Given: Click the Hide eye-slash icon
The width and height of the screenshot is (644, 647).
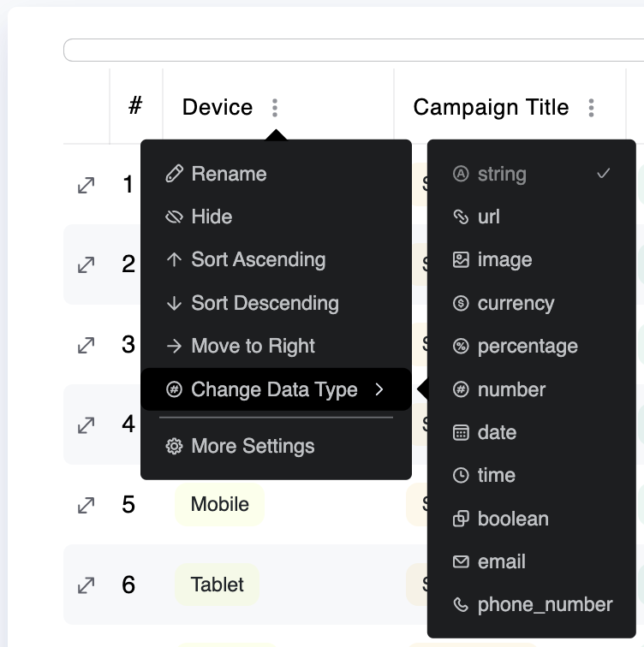Looking at the screenshot, I should point(174,217).
